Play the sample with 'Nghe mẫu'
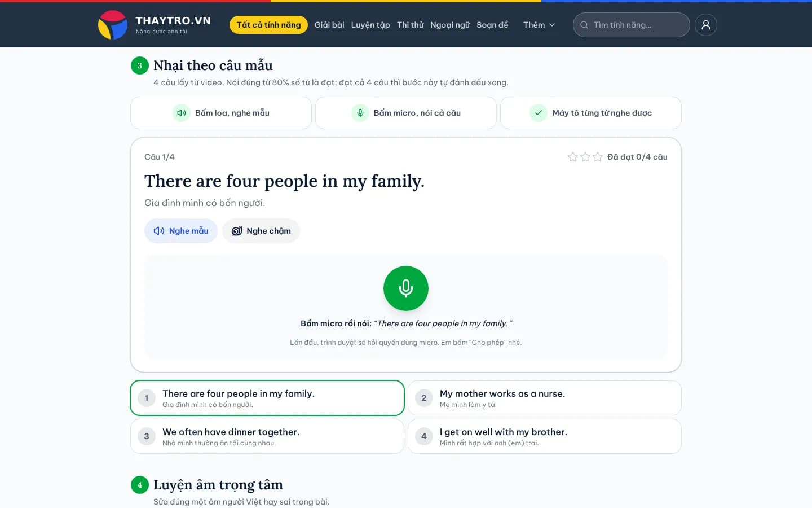 [x=181, y=231]
